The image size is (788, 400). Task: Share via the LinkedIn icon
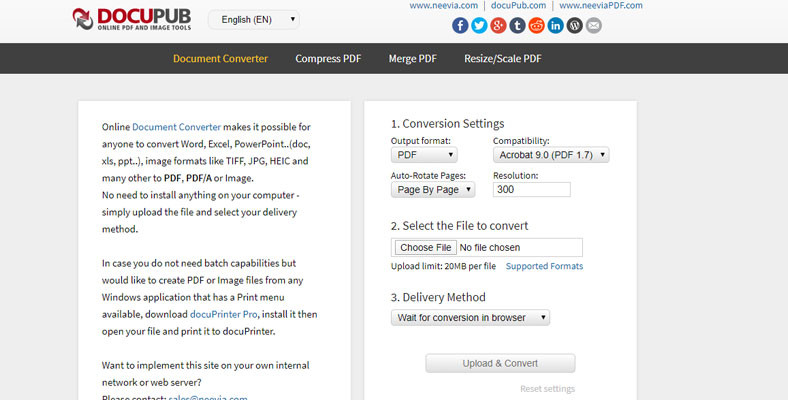tap(555, 26)
